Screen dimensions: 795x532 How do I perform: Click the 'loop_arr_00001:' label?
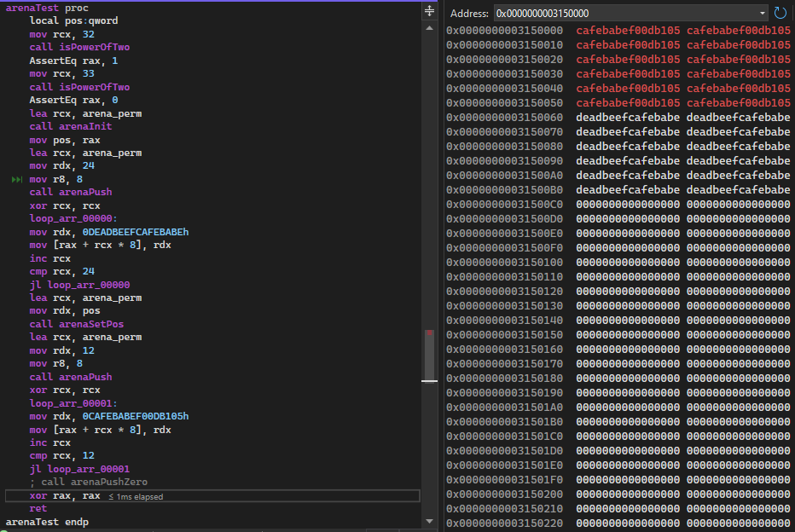tap(73, 403)
